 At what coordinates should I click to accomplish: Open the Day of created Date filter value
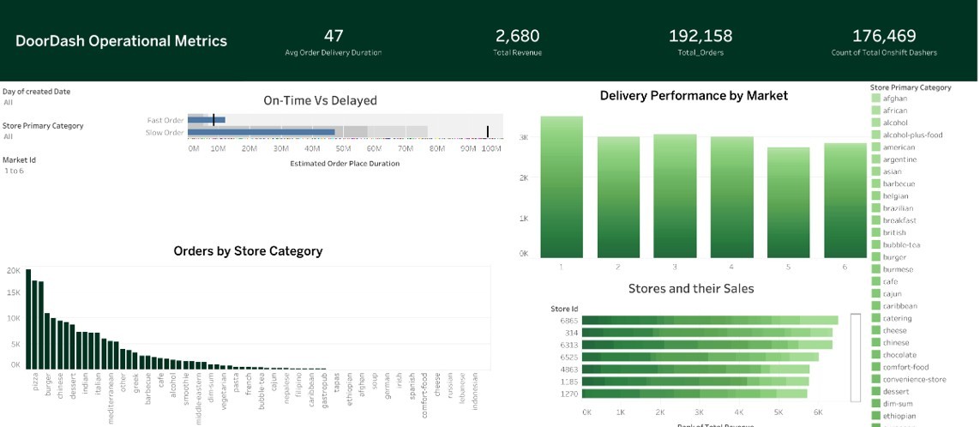click(x=8, y=102)
